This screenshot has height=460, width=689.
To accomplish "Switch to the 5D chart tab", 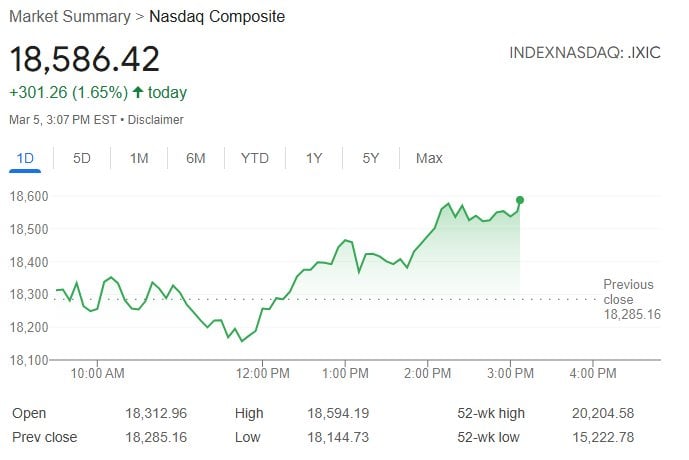I will pos(82,158).
